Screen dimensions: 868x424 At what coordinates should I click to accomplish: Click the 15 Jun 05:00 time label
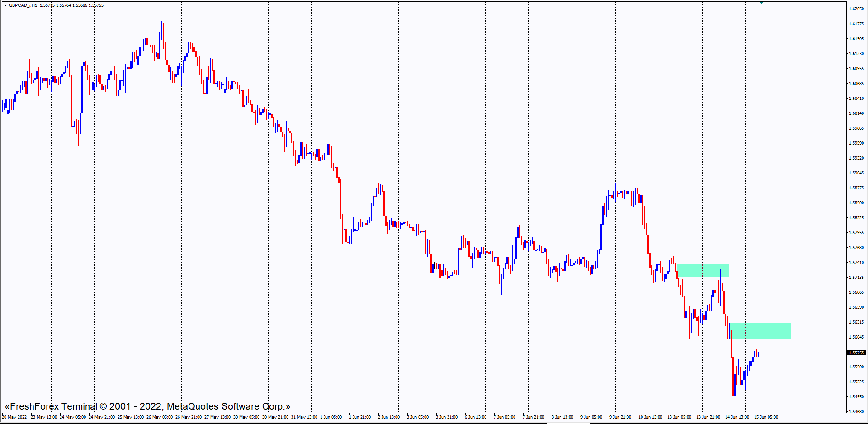pyautogui.click(x=766, y=417)
